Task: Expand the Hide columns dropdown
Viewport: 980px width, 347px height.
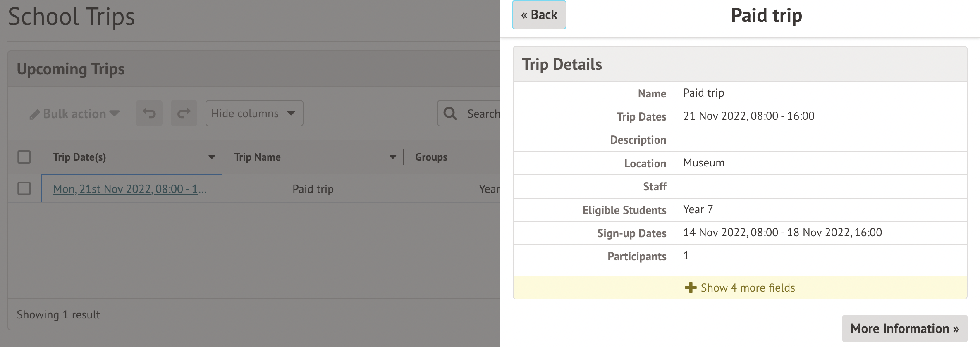Action: (254, 113)
